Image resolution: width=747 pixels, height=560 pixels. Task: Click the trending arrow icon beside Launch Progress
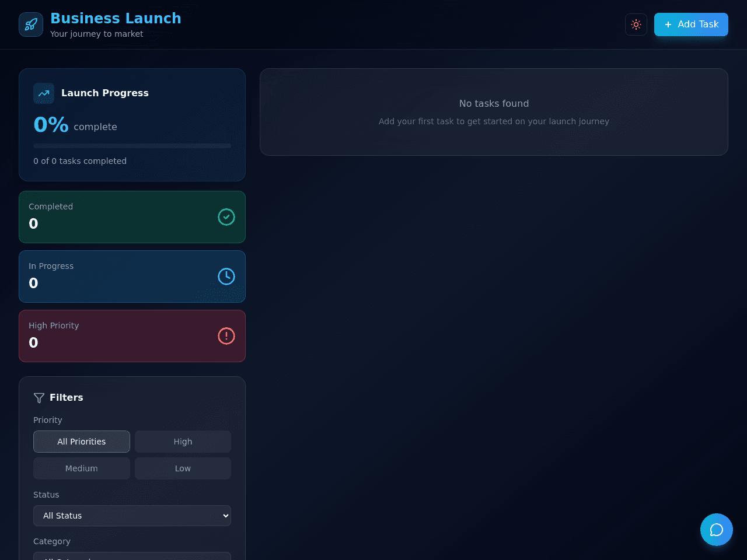pyautogui.click(x=44, y=93)
